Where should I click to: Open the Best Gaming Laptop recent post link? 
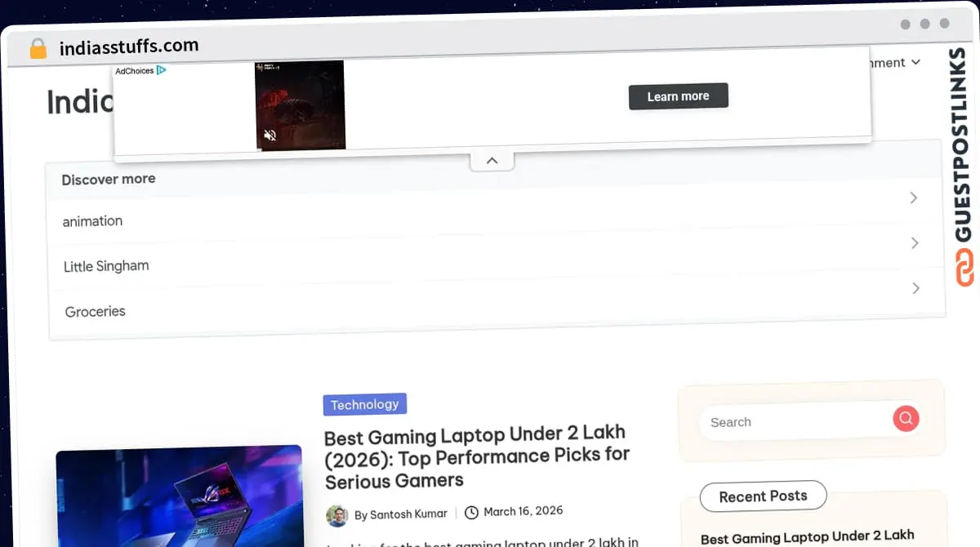[x=807, y=536]
